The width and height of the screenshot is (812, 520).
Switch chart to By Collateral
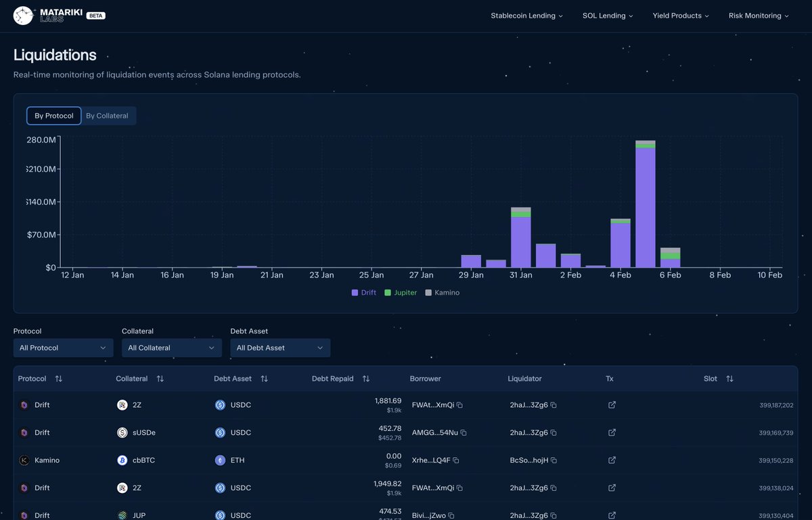coord(107,116)
